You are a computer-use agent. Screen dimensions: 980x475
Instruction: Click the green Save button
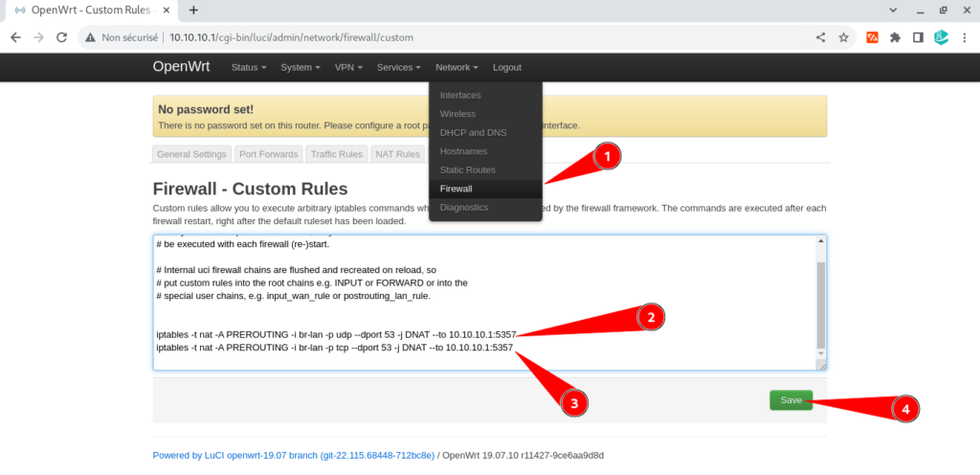pyautogui.click(x=791, y=400)
